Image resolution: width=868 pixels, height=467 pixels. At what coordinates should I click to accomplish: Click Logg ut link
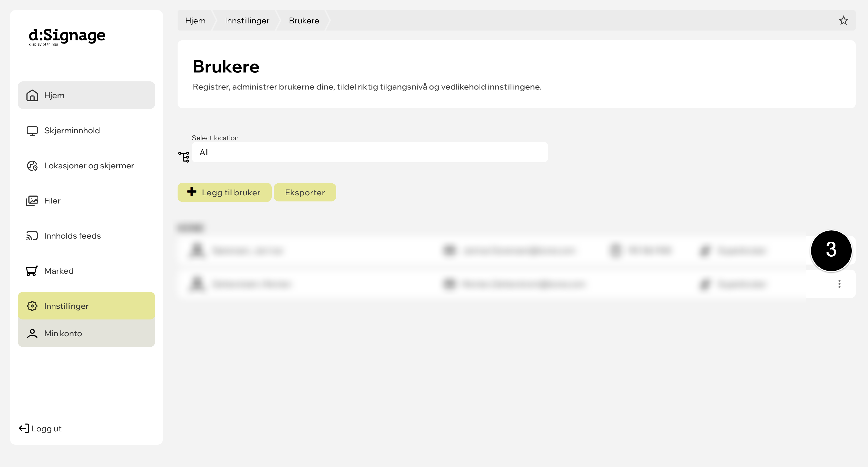pyautogui.click(x=40, y=429)
